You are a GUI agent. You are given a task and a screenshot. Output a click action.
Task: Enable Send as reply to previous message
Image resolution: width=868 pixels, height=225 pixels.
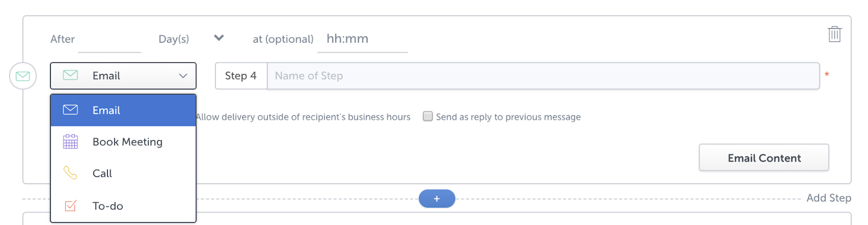click(428, 116)
